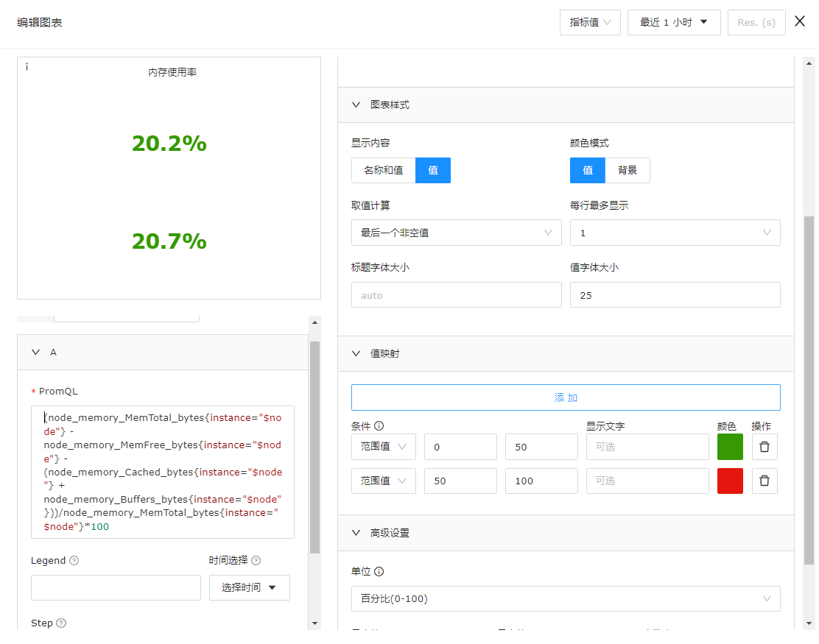Collapse the 图表样式 section
819x644 pixels.
click(356, 105)
